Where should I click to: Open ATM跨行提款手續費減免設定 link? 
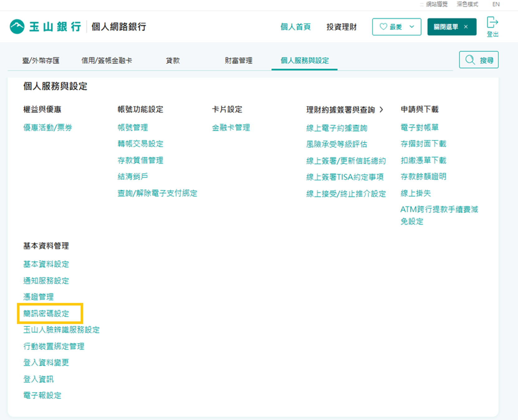tap(439, 215)
